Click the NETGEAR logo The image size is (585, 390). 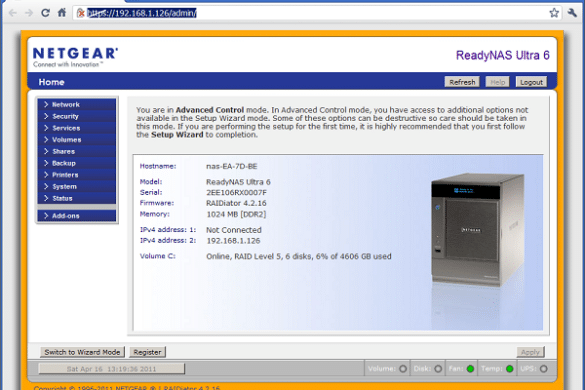point(75,57)
